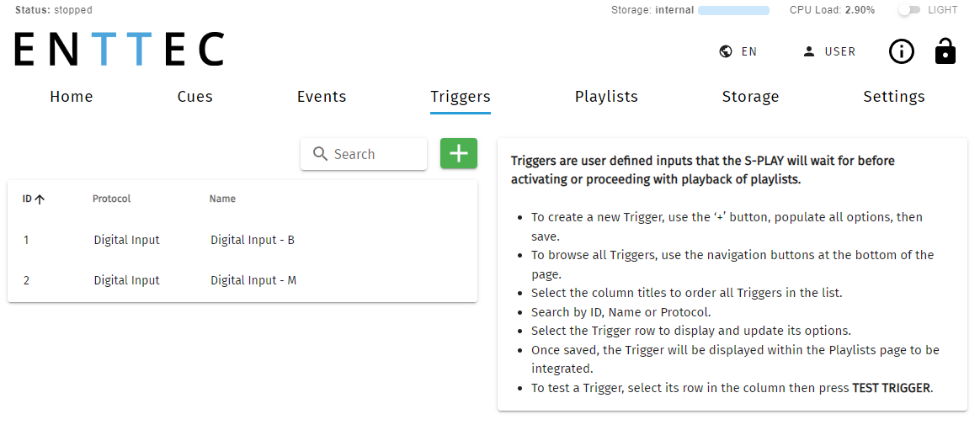This screenshot has height=430, width=980.
Task: Sort the list by Name column
Action: pos(222,199)
